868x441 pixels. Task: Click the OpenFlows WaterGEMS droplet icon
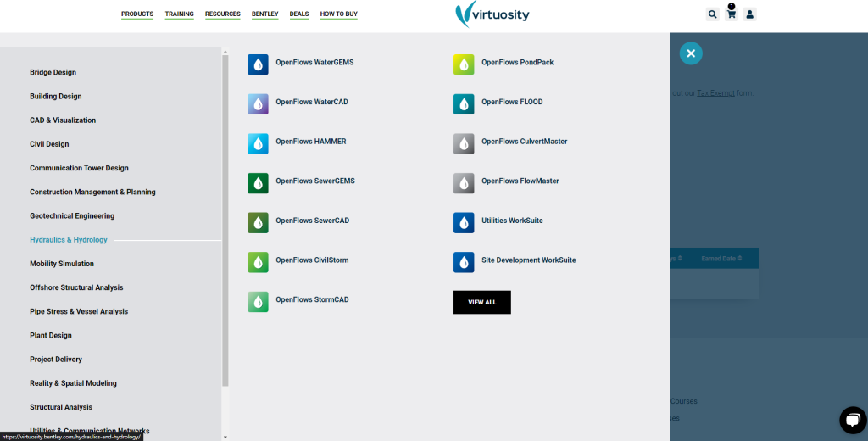(258, 64)
